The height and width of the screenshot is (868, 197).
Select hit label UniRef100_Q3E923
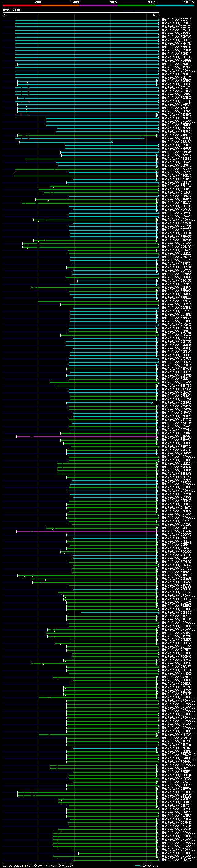tap(177, 111)
